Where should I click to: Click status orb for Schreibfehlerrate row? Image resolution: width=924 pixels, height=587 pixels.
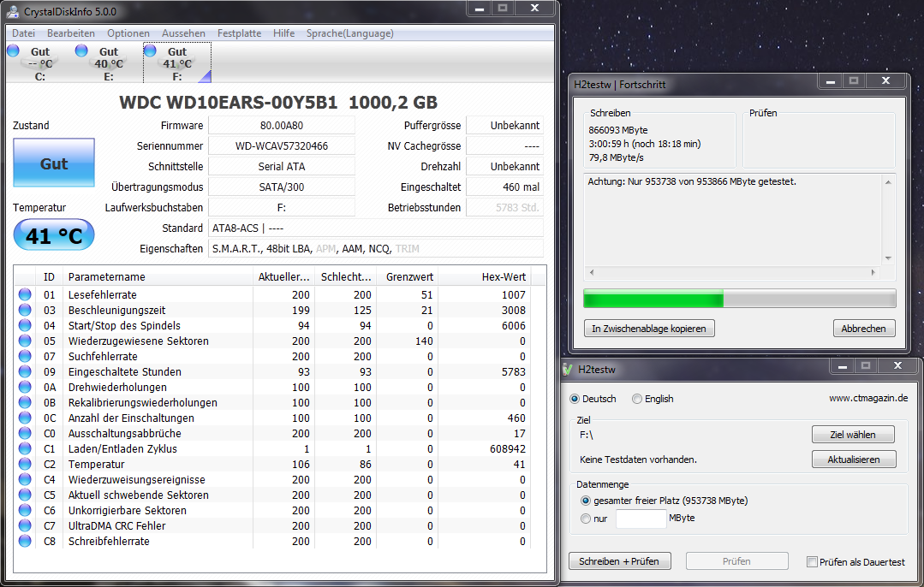25,541
